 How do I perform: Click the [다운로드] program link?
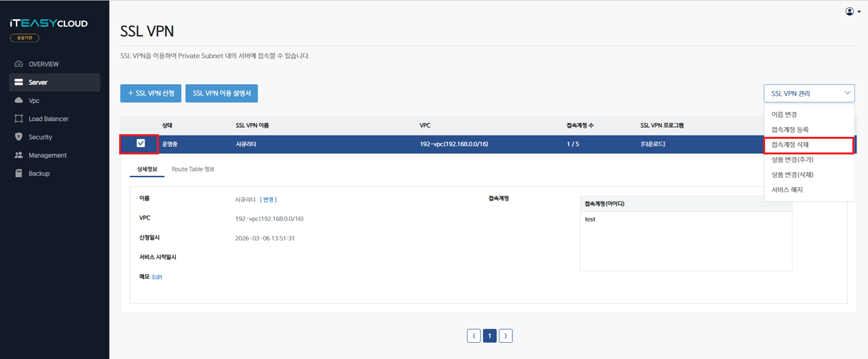pyautogui.click(x=652, y=144)
